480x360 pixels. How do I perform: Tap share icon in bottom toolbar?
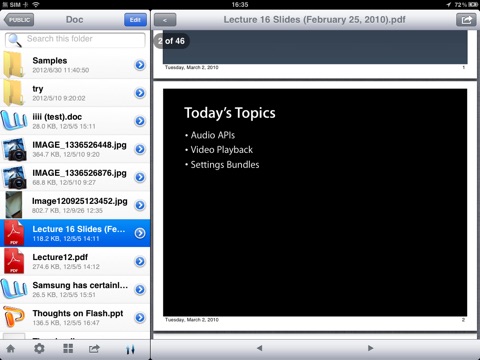pos(94,349)
